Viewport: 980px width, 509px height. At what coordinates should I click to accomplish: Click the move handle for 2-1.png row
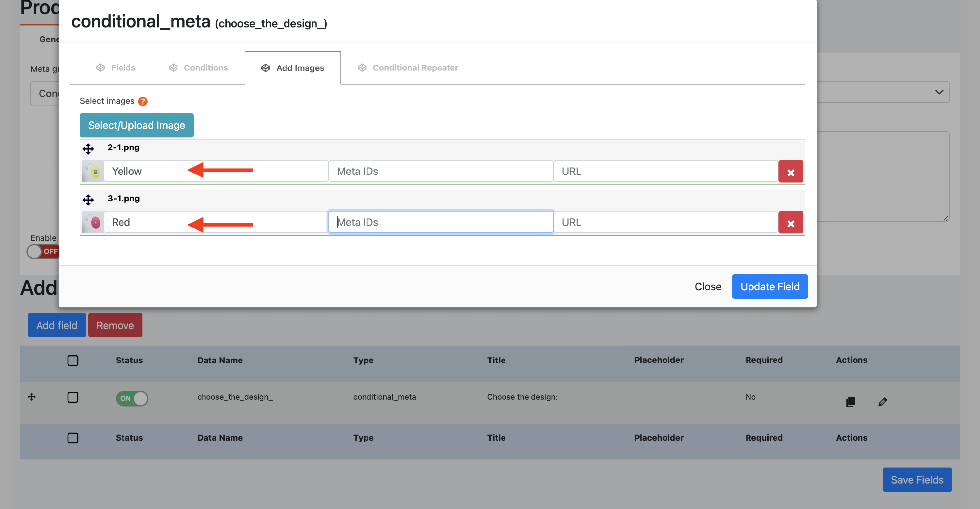88,149
